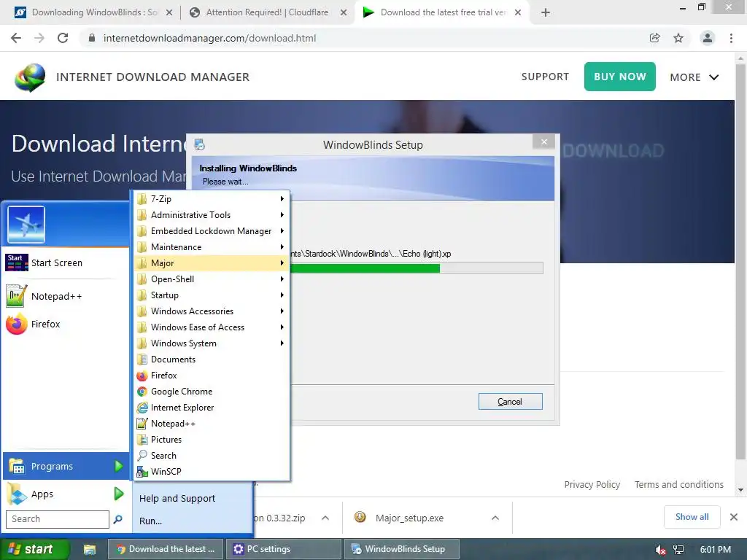Click the start menu search magnifier button
This screenshot has width=747, height=560.
pos(117,519)
